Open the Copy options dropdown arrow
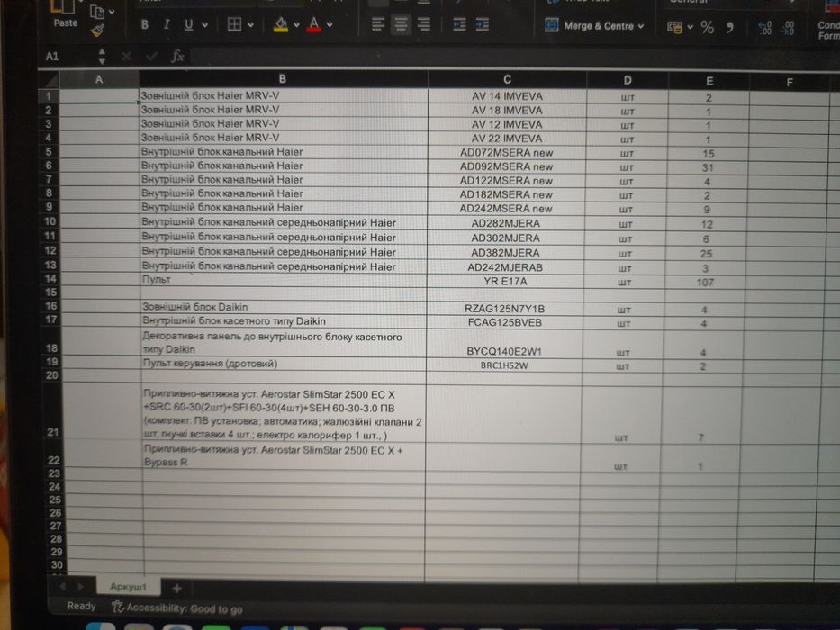This screenshot has width=840, height=630. point(112,11)
